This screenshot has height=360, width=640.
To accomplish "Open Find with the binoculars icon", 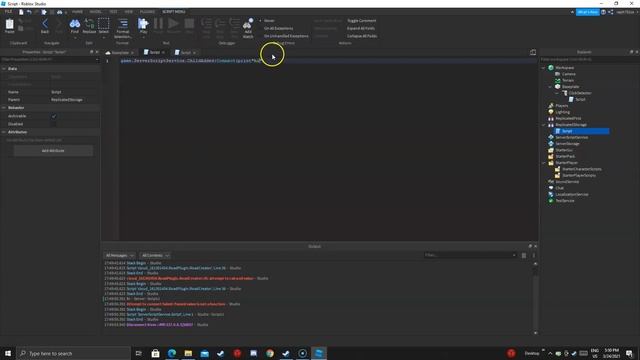I will [x=75, y=25].
